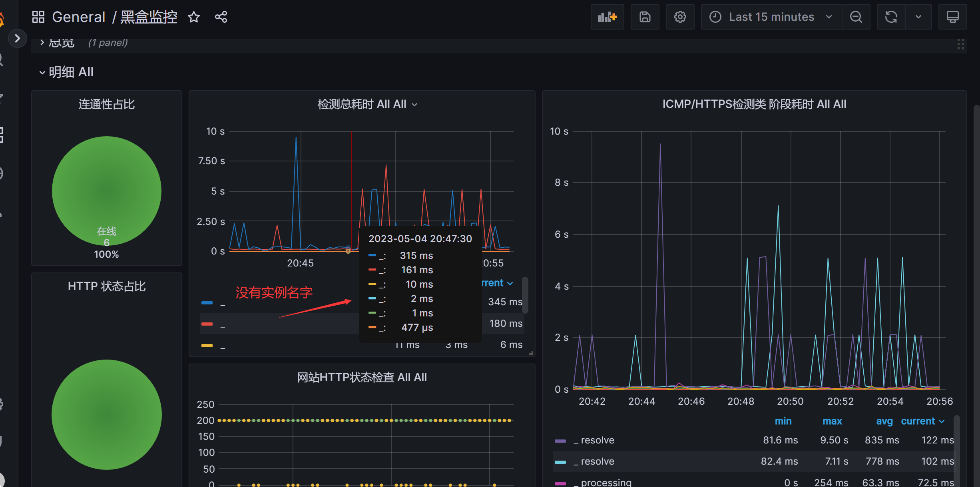The height and width of the screenshot is (487, 980).
Task: Click the ICMP/HTTPS检测类 阶段耗时 panel title
Action: [x=754, y=104]
